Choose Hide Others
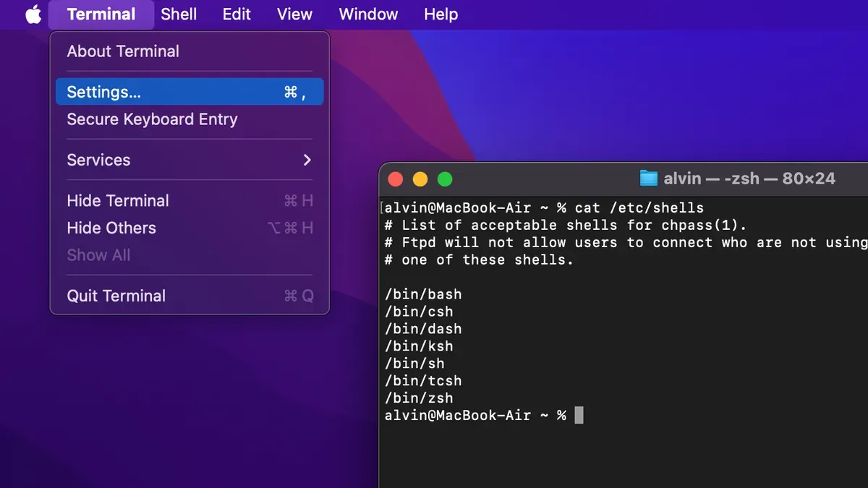Image resolution: width=868 pixels, height=488 pixels. [190, 228]
